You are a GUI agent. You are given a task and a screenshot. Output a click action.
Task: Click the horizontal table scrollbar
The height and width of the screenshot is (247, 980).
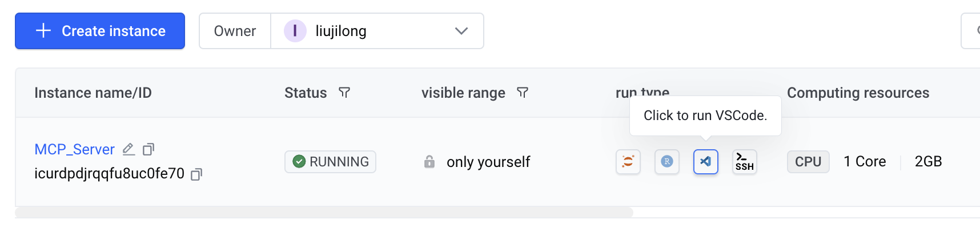(x=324, y=213)
